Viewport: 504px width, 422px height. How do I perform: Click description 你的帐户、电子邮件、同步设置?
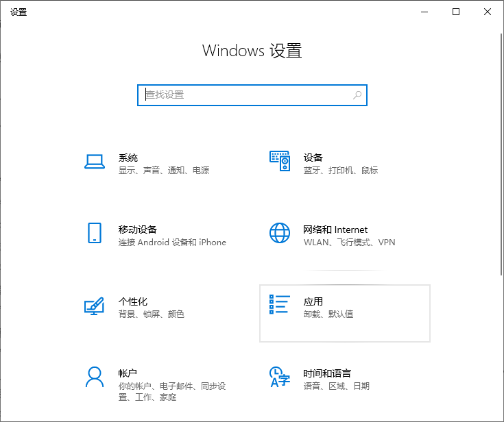[172, 391]
